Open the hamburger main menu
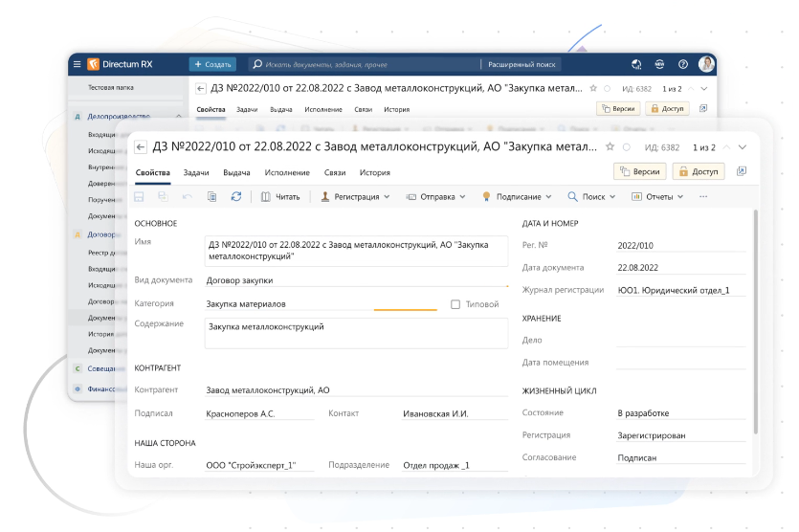The image size is (799, 532). coord(77,64)
